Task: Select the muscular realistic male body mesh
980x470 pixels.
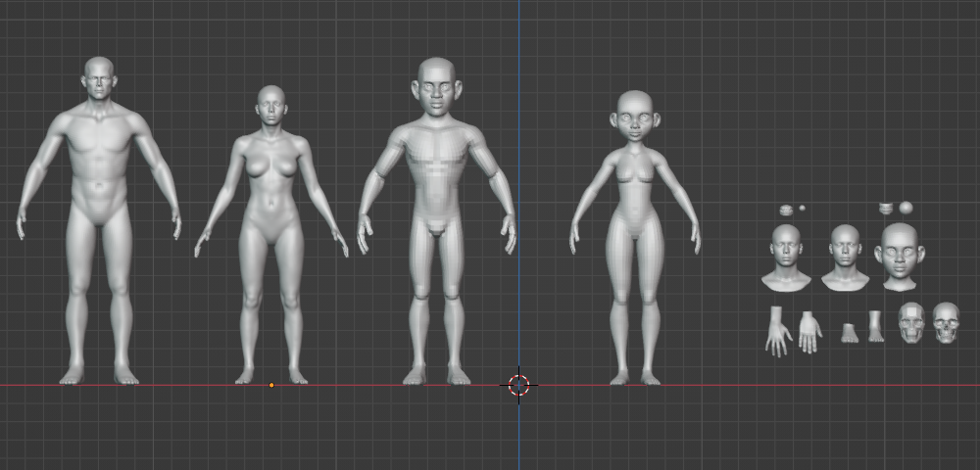Action: [x=99, y=187]
